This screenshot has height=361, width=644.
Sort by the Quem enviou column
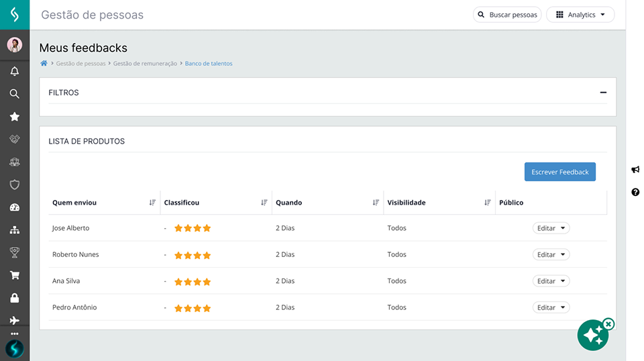152,203
